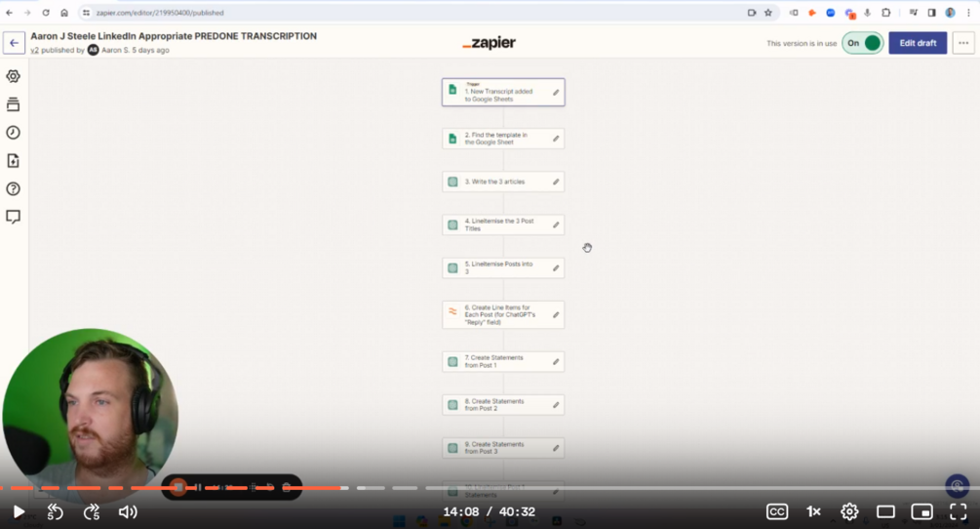The width and height of the screenshot is (980, 529).
Task: Toggle theater mode on video player
Action: click(x=885, y=512)
